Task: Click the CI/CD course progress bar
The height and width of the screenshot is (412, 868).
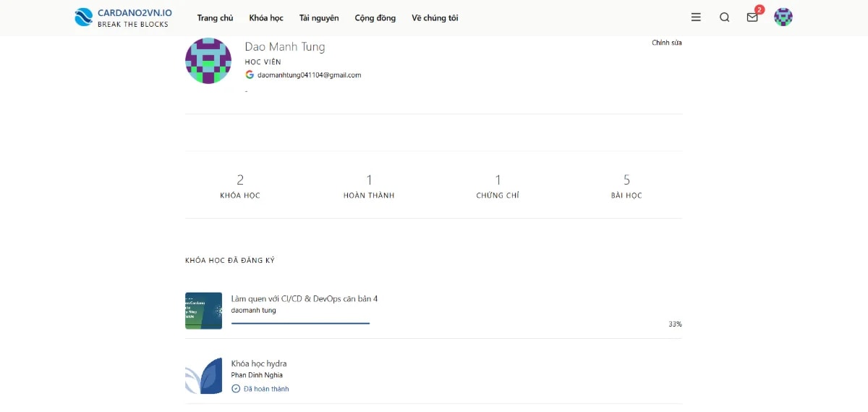Action: pyautogui.click(x=300, y=323)
